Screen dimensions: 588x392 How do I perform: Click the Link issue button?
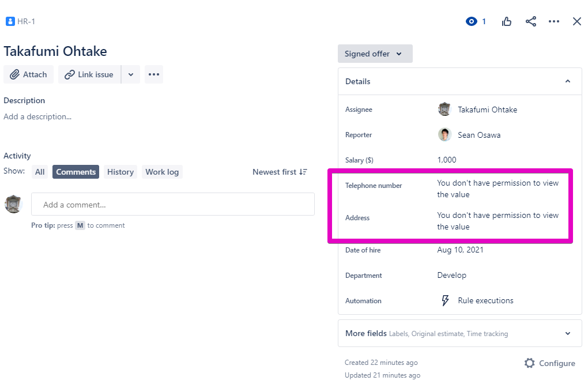pyautogui.click(x=89, y=74)
